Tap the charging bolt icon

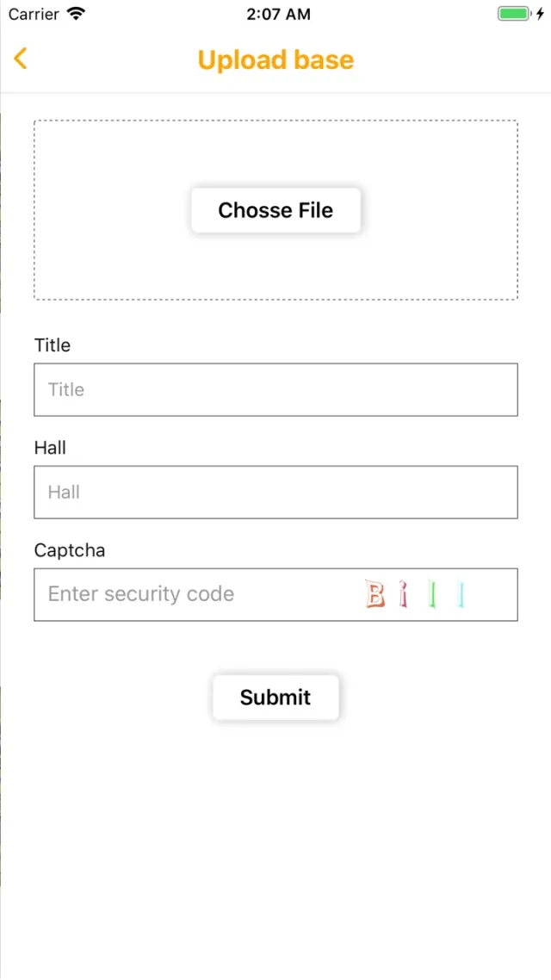[541, 14]
